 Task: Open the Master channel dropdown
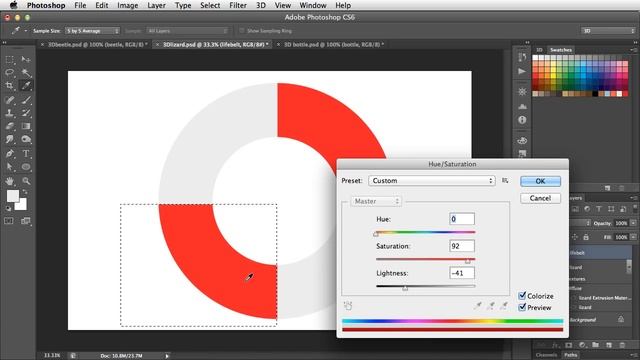376,201
